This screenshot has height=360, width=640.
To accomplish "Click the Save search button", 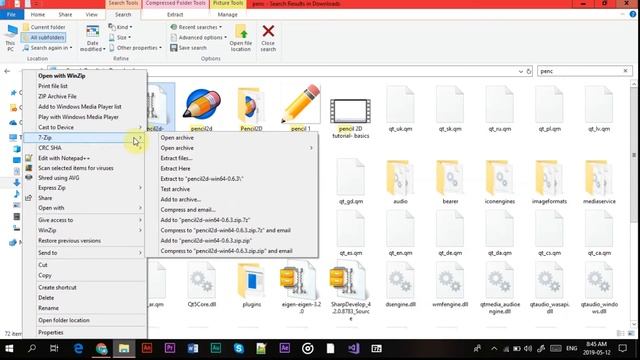I will (188, 48).
